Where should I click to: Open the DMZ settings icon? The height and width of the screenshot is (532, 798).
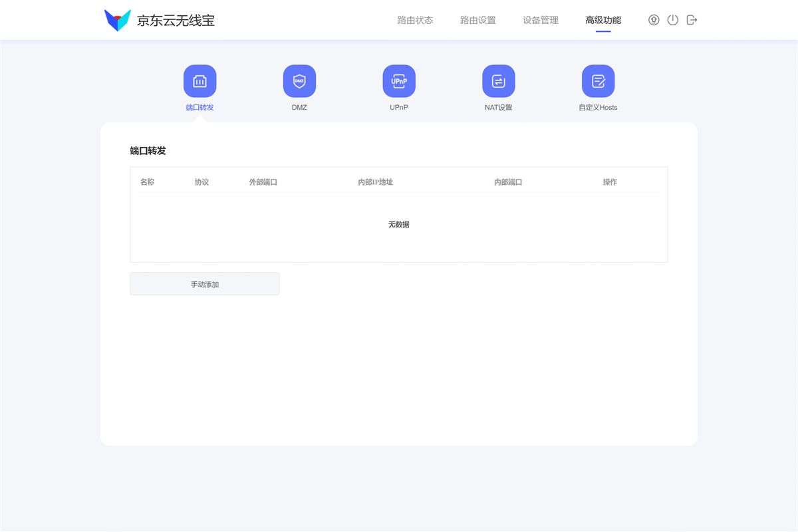click(299, 80)
